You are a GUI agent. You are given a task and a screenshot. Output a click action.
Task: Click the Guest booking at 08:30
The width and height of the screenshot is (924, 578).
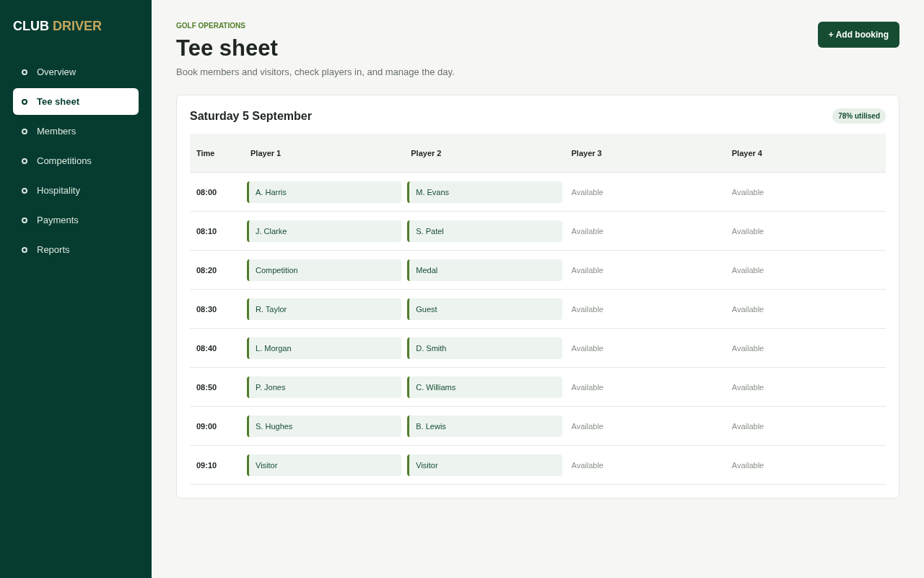pos(484,309)
